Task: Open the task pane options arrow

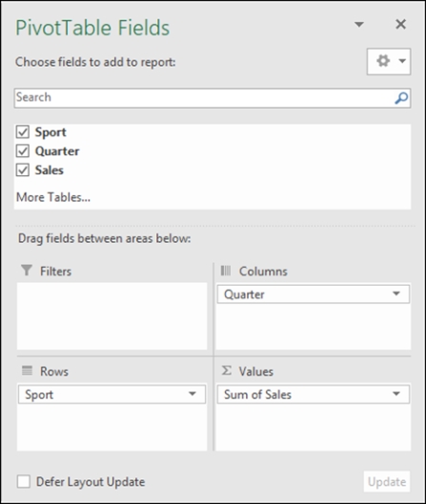Action: pyautogui.click(x=358, y=24)
